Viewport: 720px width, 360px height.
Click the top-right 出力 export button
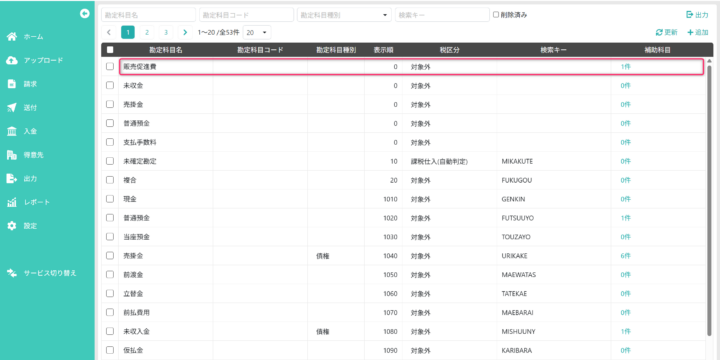click(x=697, y=15)
